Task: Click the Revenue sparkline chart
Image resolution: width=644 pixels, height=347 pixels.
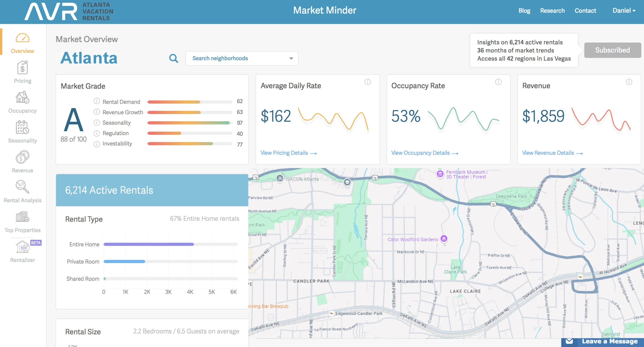Action: 601,120
